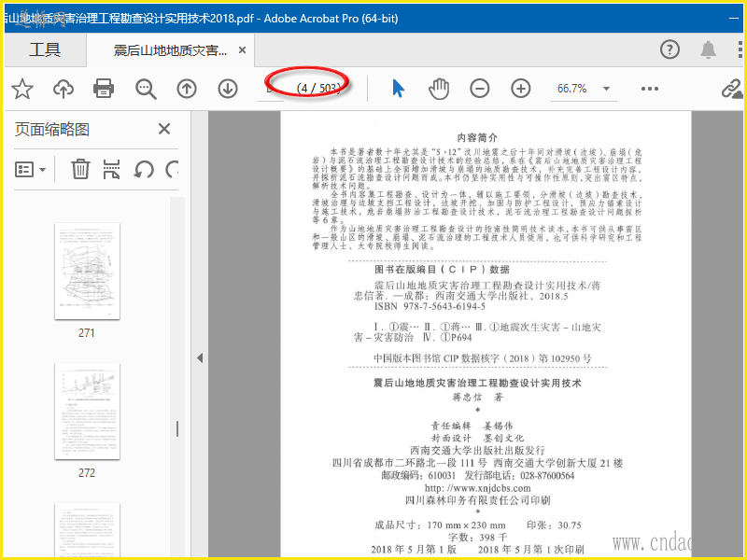Screen dimensions: 747x560
Task: Open the zoom level dropdown arrow
Action: (606, 89)
